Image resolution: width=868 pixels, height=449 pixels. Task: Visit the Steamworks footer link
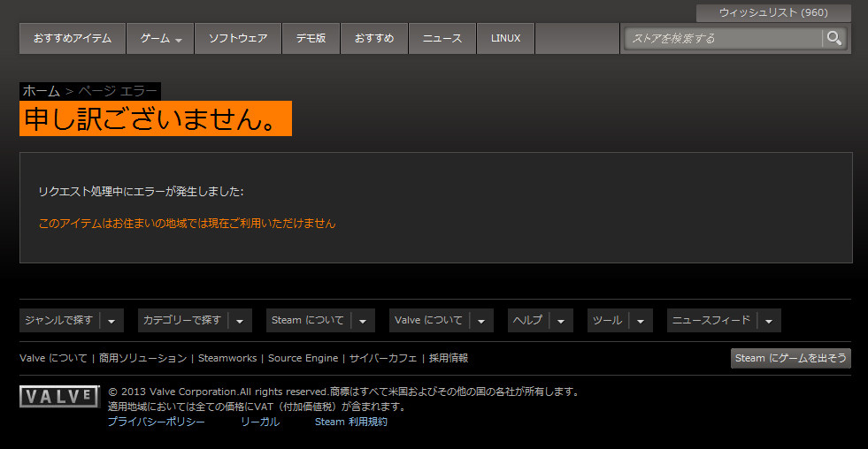[227, 358]
